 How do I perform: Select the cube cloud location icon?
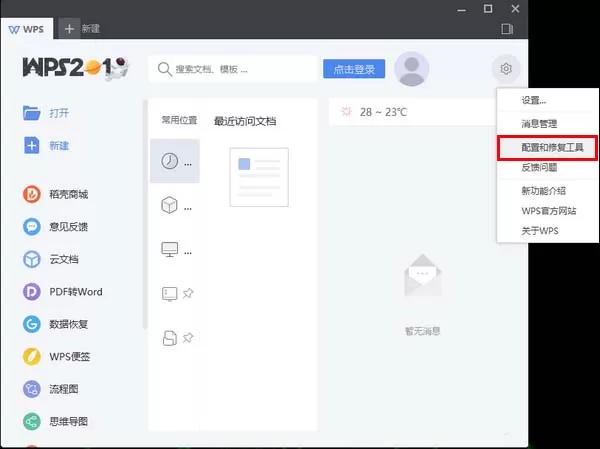click(169, 205)
